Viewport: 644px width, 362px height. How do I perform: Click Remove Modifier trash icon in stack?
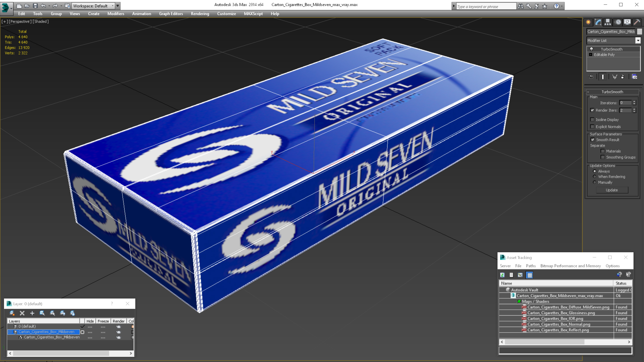point(623,77)
